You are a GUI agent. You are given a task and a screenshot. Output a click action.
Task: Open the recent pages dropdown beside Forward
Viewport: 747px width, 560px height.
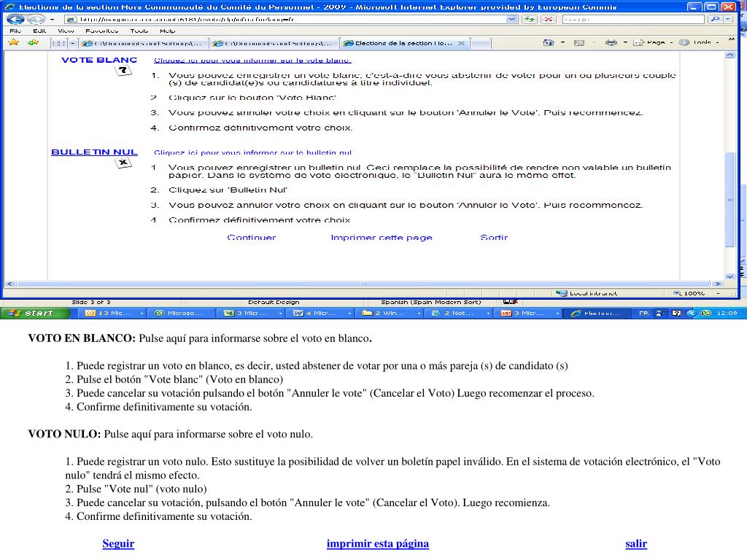click(52, 20)
